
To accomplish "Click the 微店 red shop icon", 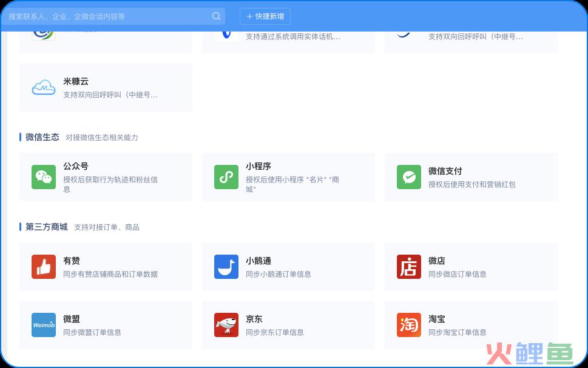I will [x=409, y=267].
